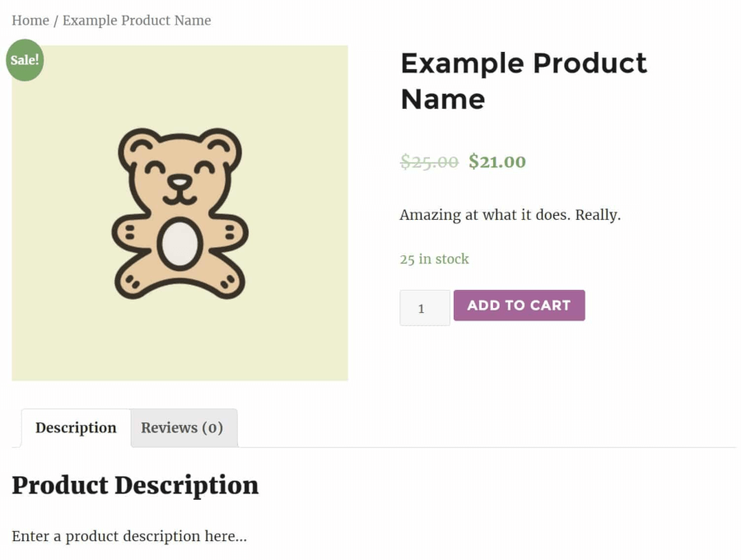Screen dimensions: 741x560
Task: Click the Product Description heading
Action: pyautogui.click(x=135, y=486)
